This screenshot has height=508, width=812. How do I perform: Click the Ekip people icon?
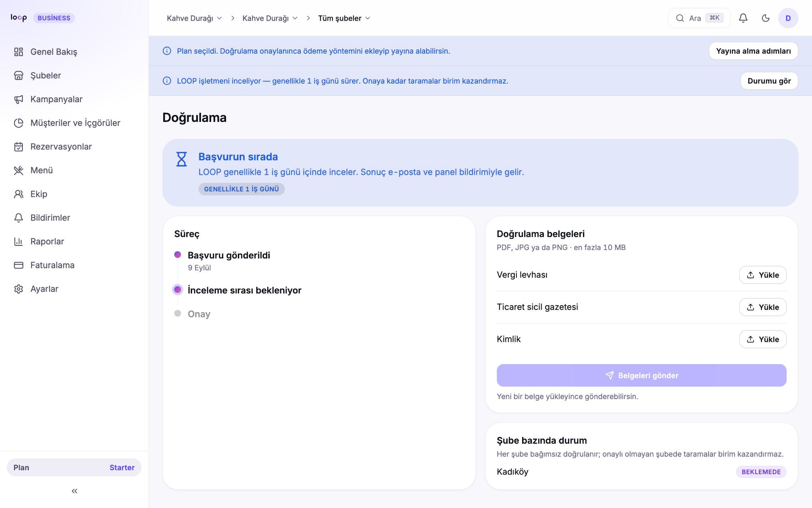tap(18, 194)
